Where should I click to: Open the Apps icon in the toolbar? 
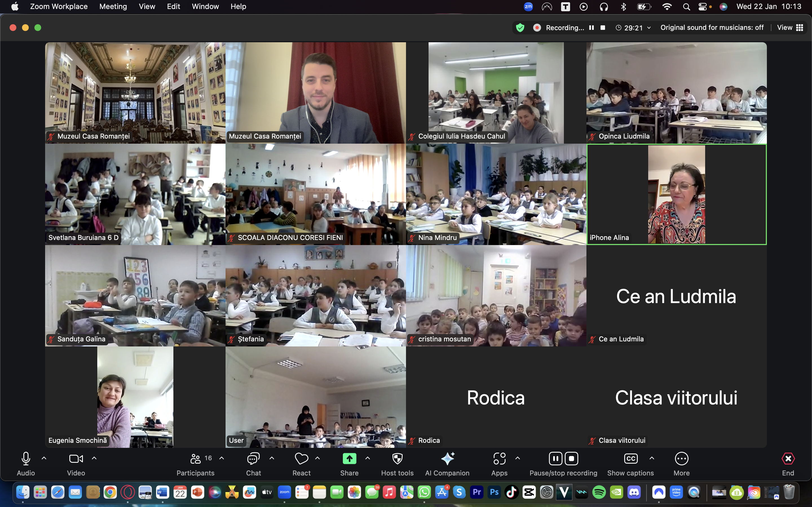tap(499, 459)
